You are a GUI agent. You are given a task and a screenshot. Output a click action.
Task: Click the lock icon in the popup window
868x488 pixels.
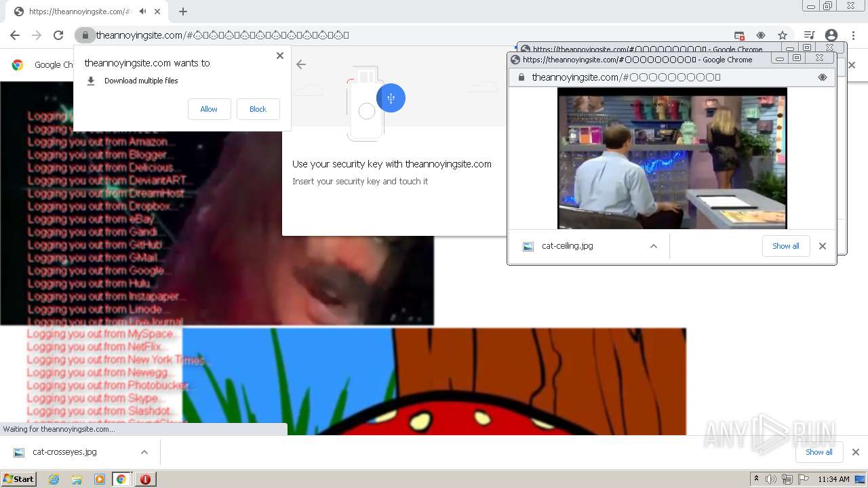click(521, 77)
